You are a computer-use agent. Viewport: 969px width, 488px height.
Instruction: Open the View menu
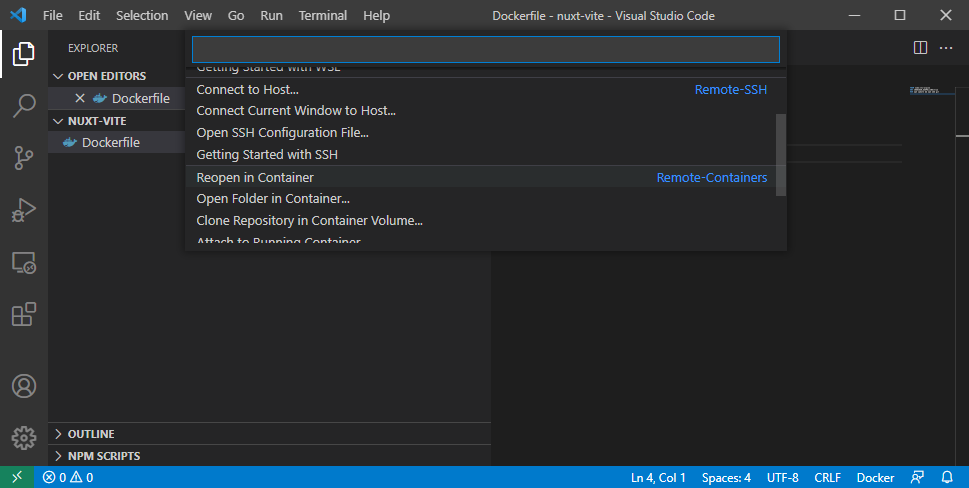(x=198, y=15)
